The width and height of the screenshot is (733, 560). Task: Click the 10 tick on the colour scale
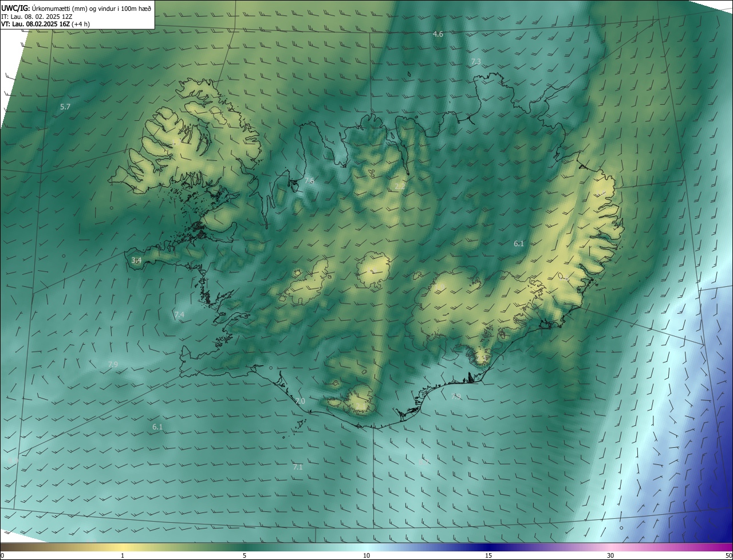[x=366, y=555]
